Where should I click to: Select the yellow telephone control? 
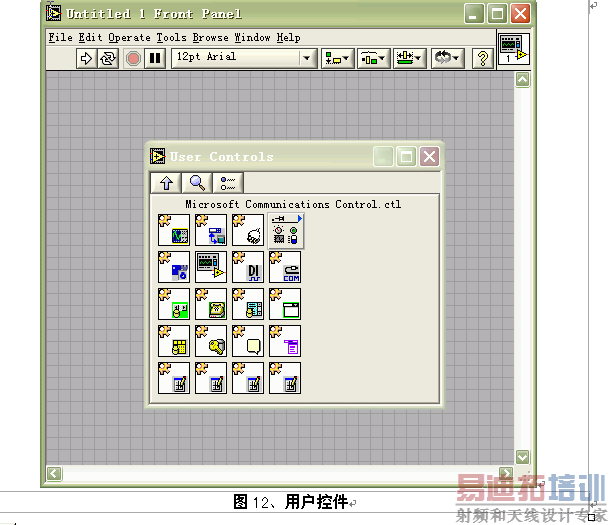(x=211, y=304)
